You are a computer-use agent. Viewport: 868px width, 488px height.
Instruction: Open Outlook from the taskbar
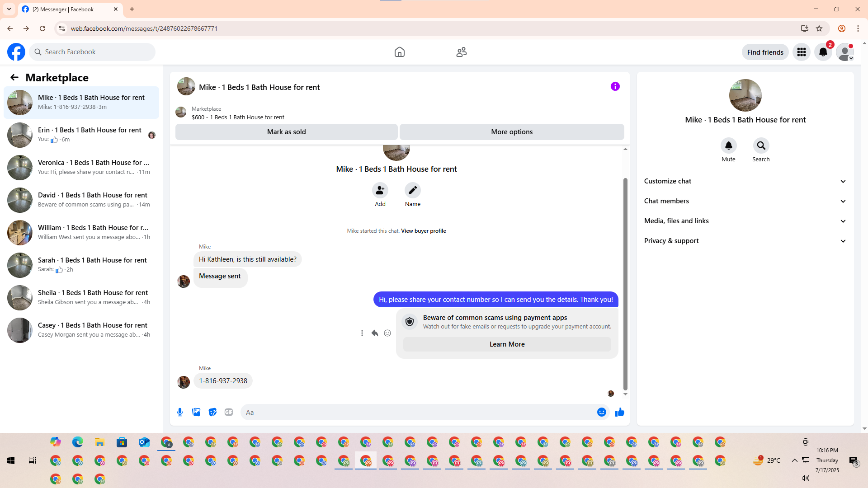(144, 442)
